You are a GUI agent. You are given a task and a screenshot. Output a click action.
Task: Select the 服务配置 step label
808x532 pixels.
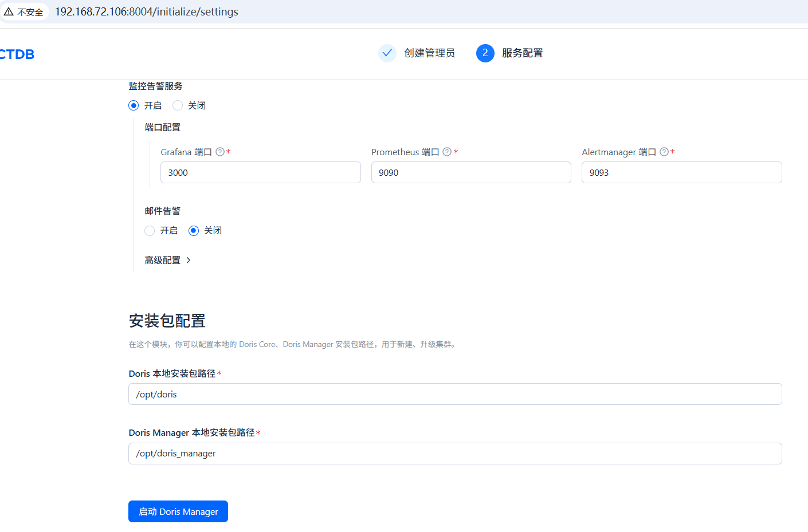tap(522, 53)
